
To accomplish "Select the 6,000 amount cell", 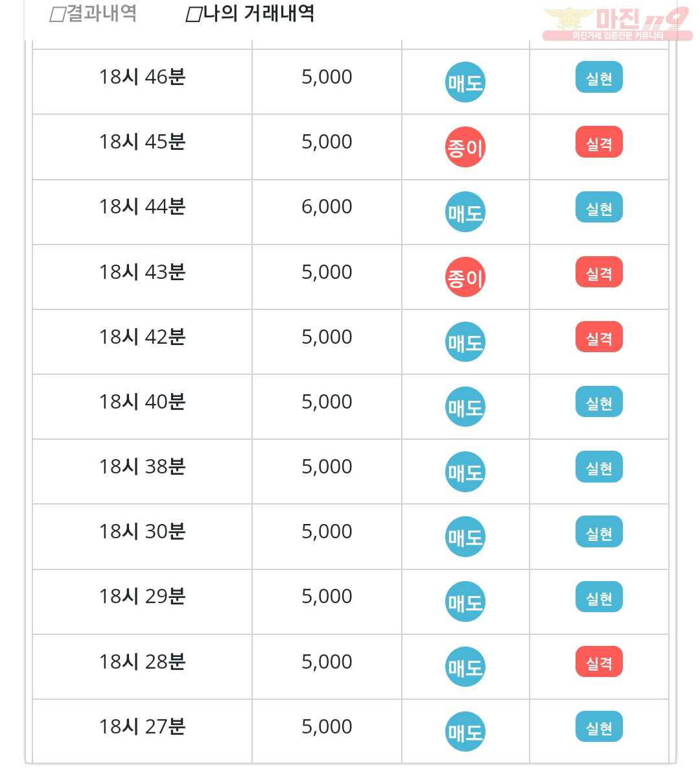I will click(327, 212).
